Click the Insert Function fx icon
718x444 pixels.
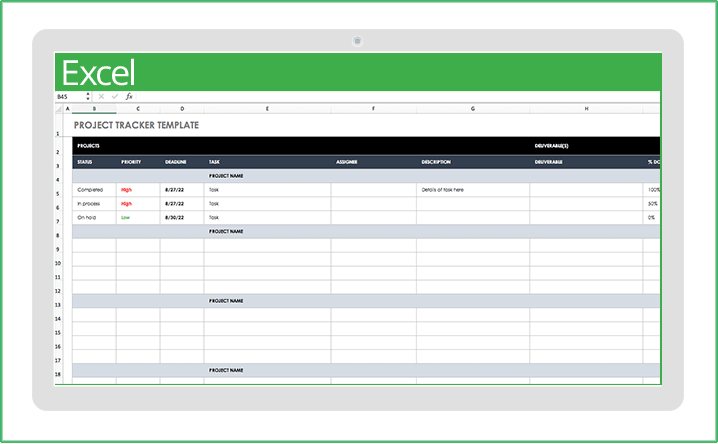pos(128,97)
